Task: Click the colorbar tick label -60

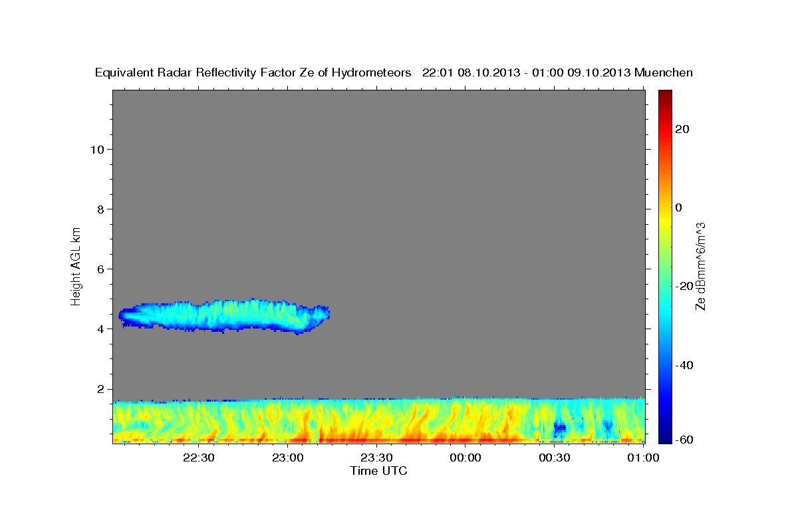Action: [684, 440]
